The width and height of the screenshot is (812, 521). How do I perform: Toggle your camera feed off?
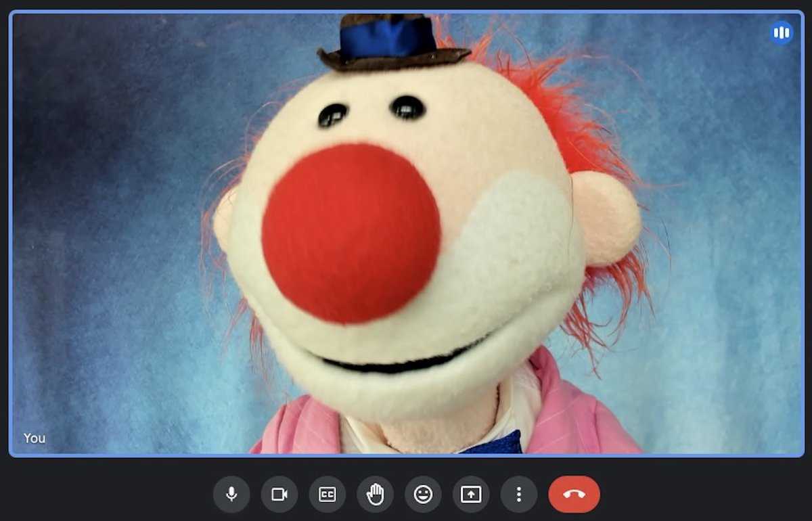click(279, 494)
